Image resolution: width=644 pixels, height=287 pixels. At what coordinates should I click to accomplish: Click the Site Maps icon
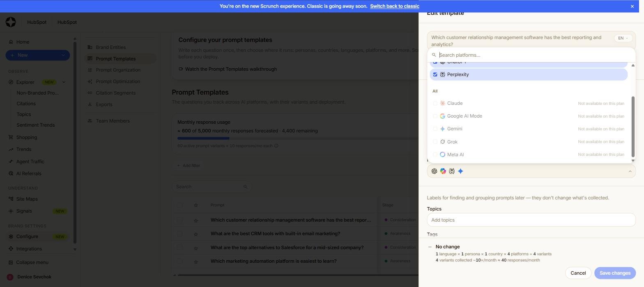click(11, 199)
